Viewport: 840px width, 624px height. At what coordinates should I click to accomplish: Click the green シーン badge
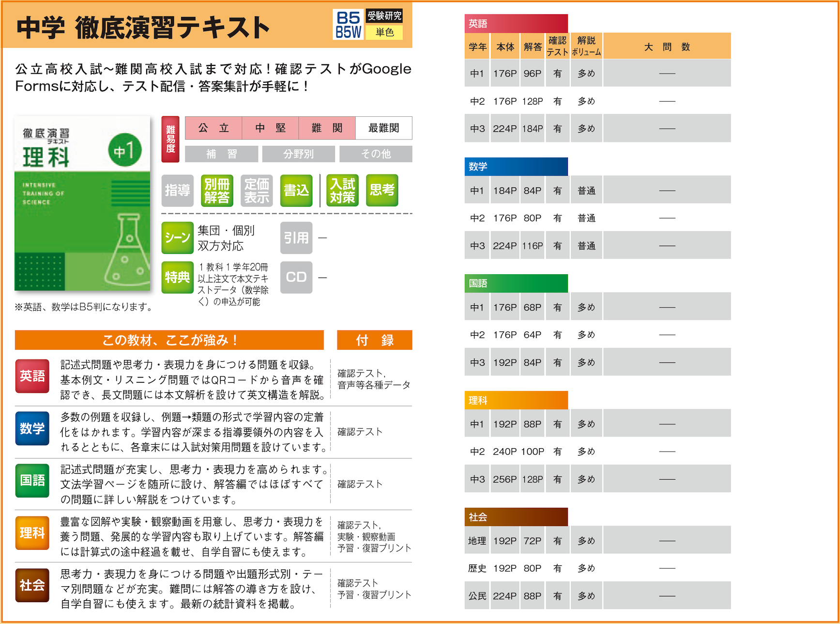pyautogui.click(x=177, y=237)
